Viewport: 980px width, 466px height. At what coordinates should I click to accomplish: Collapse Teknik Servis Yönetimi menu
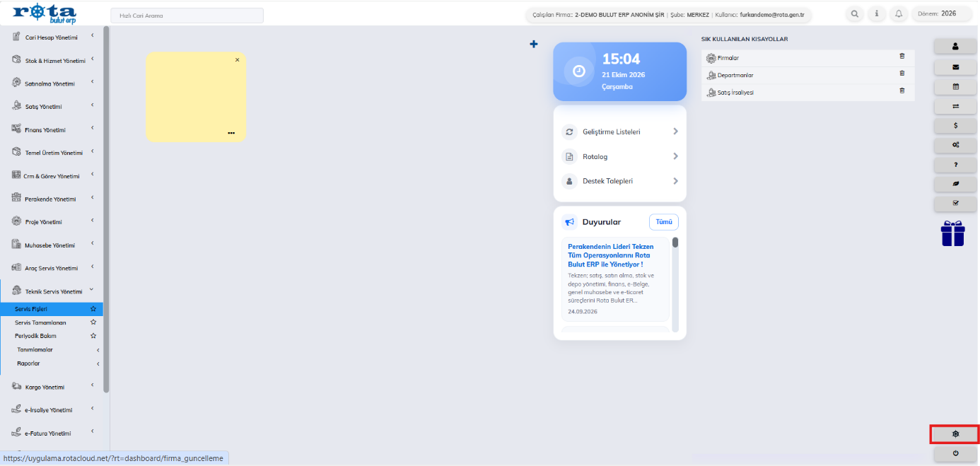[x=52, y=291]
